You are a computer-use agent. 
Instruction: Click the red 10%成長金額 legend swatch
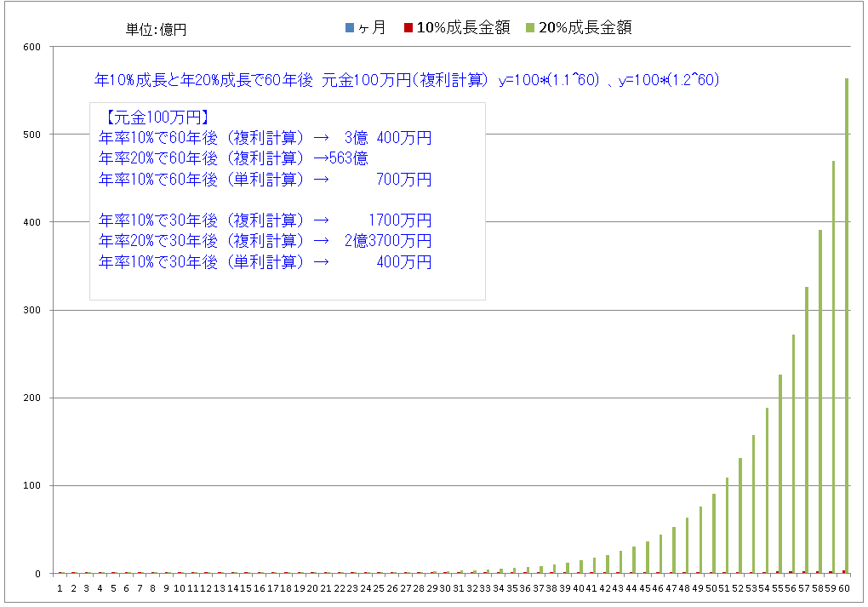tap(408, 28)
